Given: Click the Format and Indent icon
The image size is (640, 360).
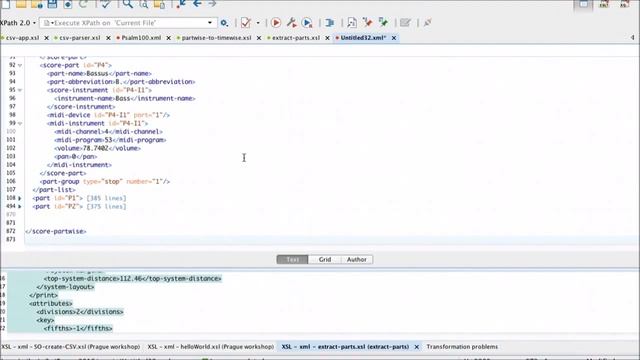Looking at the screenshot, I should click(x=329, y=23).
